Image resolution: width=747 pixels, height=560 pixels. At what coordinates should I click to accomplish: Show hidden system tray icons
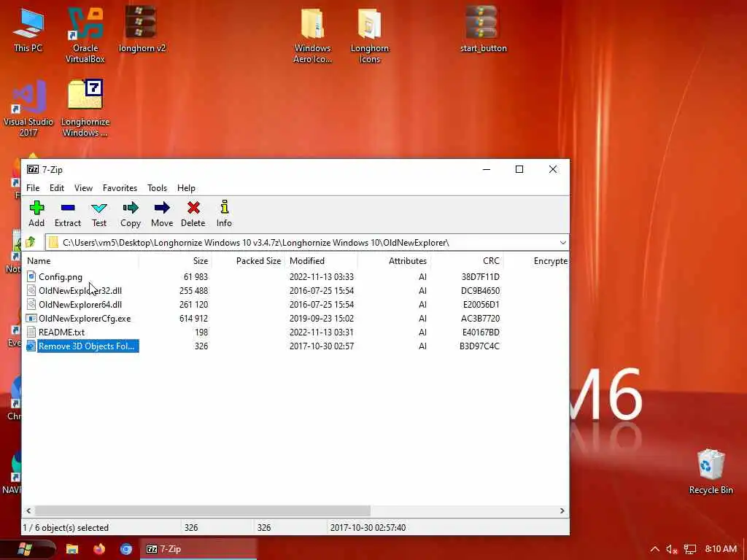[x=654, y=549]
